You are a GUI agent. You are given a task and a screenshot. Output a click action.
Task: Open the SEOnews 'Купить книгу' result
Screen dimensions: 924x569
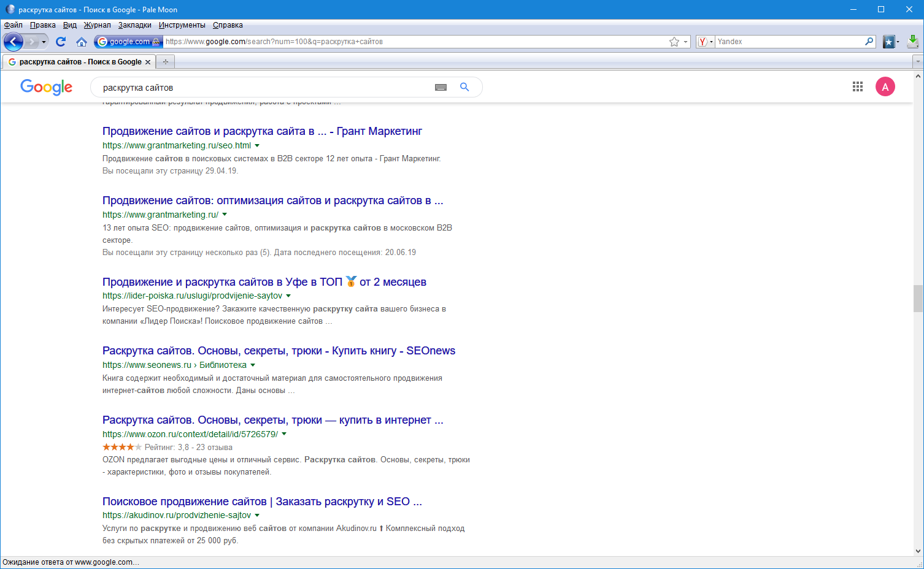tap(279, 351)
